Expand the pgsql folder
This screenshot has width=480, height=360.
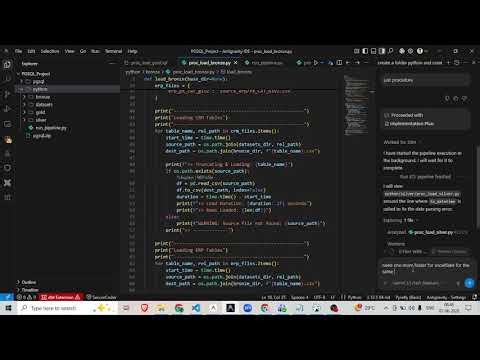click(x=38, y=81)
